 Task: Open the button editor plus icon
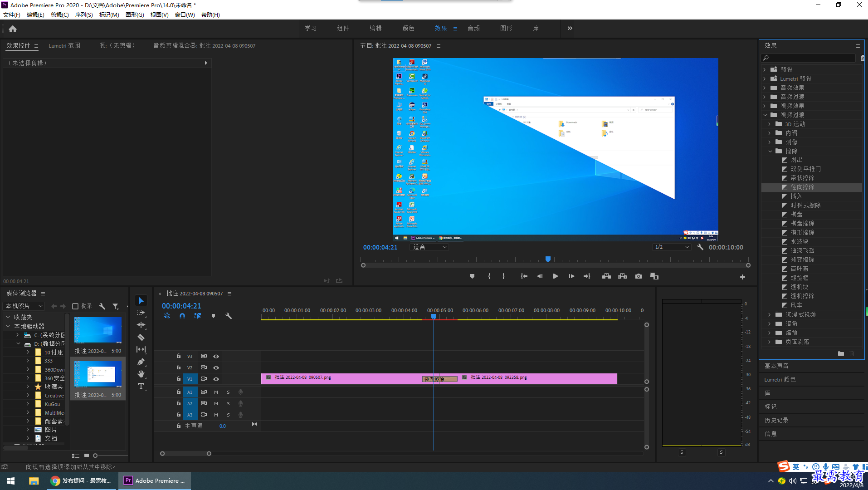click(x=742, y=277)
